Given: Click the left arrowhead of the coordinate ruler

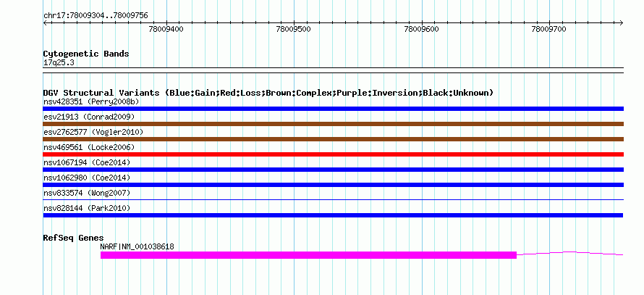Looking at the screenshot, I should click(45, 22).
